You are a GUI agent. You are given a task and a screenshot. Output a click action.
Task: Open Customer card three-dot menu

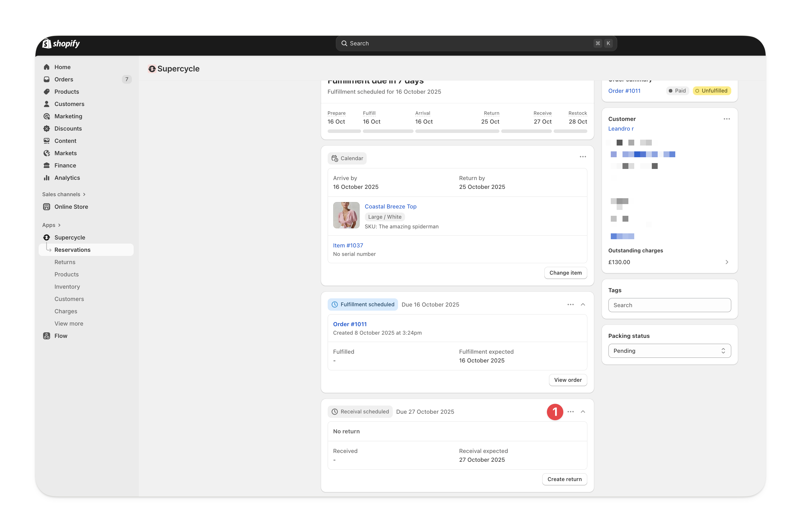(726, 119)
